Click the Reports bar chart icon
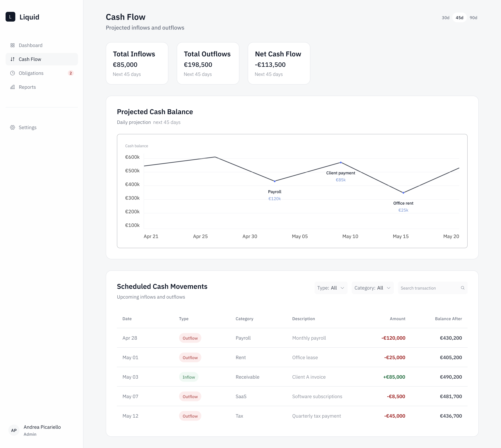 (x=13, y=87)
